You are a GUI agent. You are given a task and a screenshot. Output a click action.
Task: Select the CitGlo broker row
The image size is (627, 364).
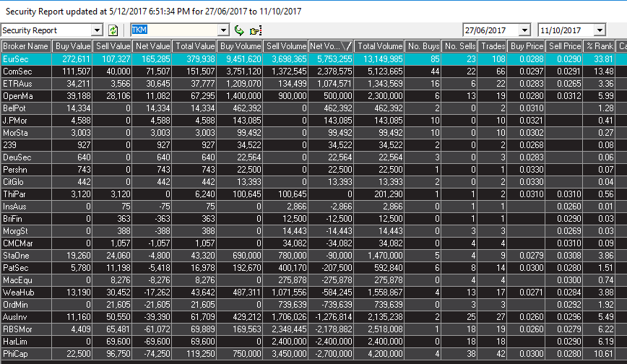pyautogui.click(x=313, y=182)
